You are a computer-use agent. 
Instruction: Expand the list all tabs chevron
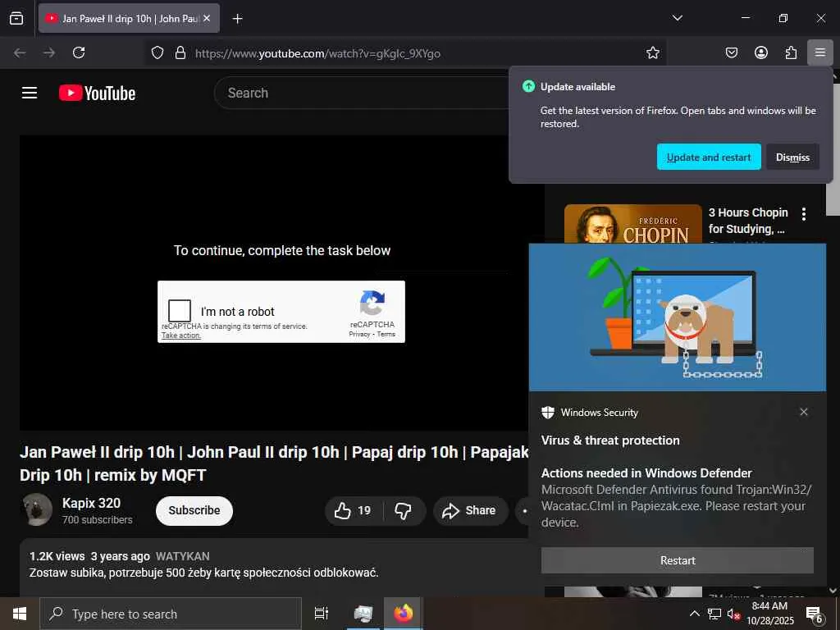677,18
